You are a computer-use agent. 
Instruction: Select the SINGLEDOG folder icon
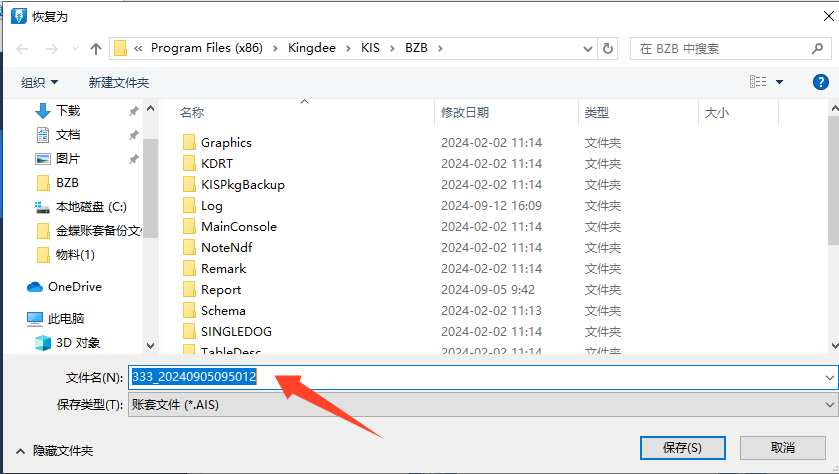point(189,332)
